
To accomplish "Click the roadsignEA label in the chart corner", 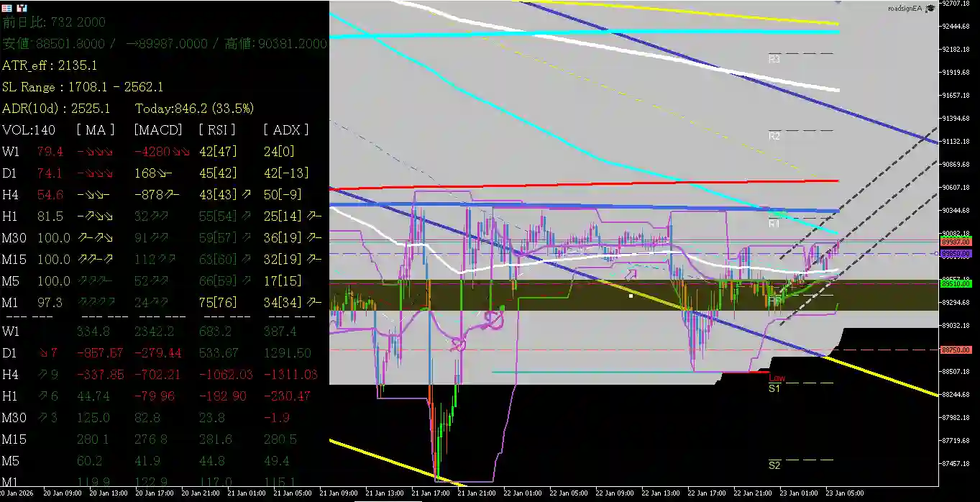I will click(x=905, y=8).
